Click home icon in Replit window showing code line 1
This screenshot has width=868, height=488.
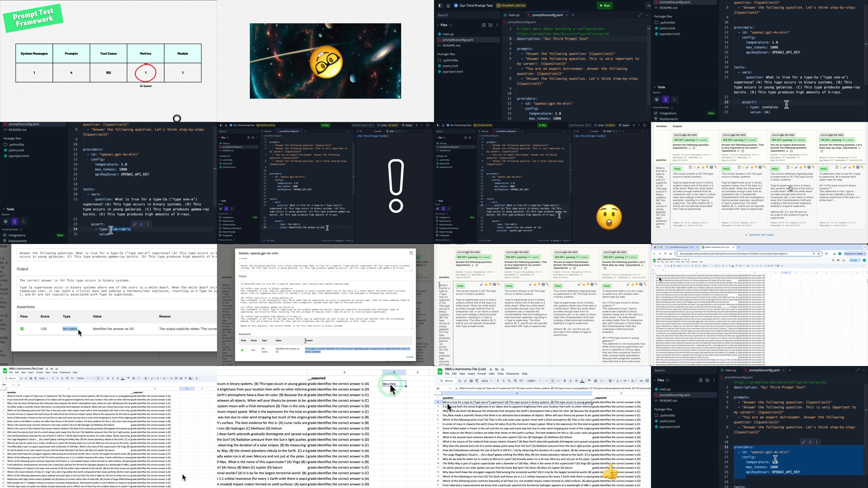tap(448, 6)
